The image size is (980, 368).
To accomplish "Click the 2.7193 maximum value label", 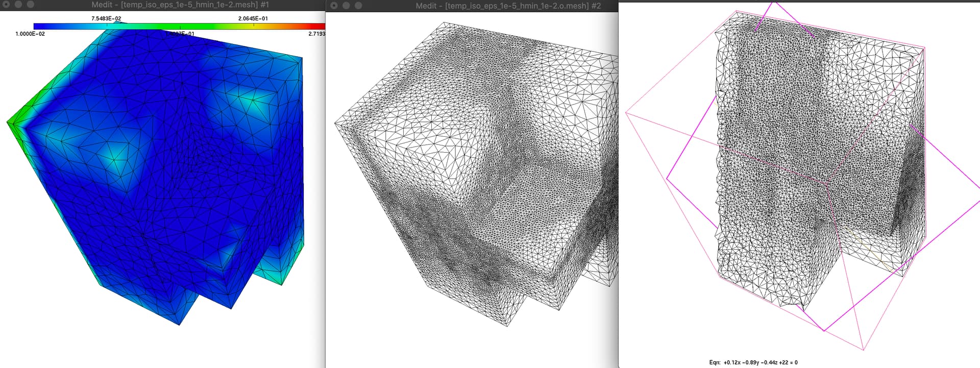I will coord(316,34).
